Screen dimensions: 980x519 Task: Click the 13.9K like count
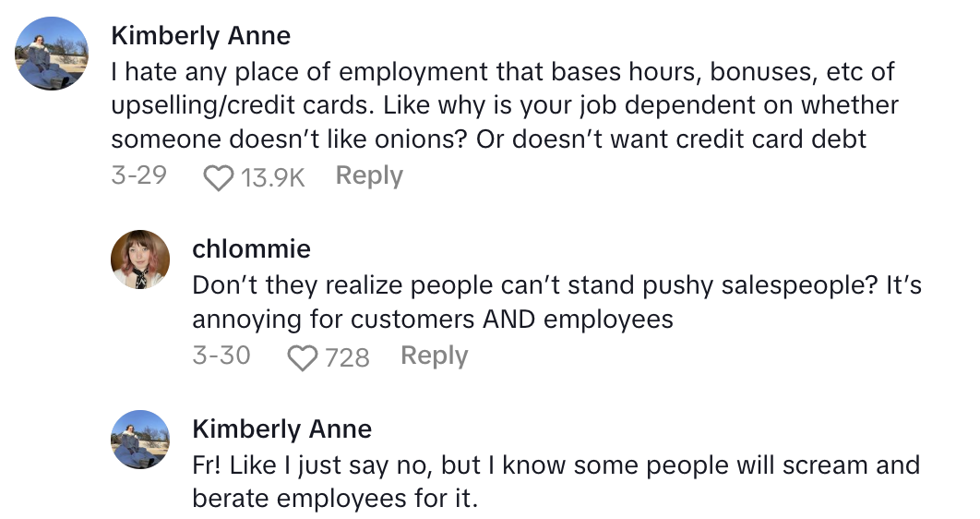click(272, 176)
